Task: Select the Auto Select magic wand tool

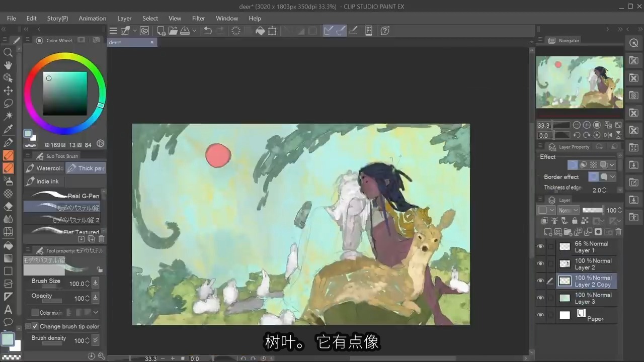Action: (8, 116)
